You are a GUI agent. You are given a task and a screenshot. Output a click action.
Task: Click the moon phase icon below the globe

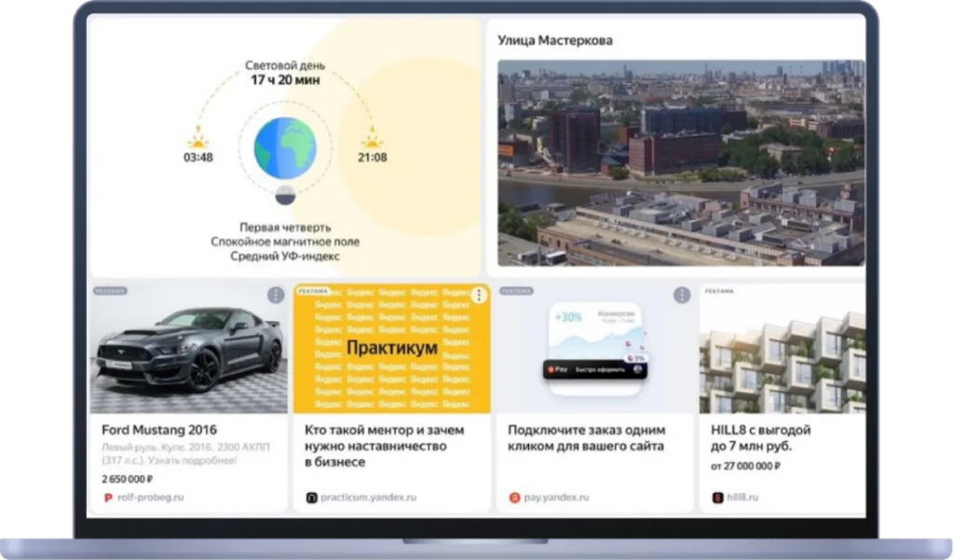tap(285, 194)
